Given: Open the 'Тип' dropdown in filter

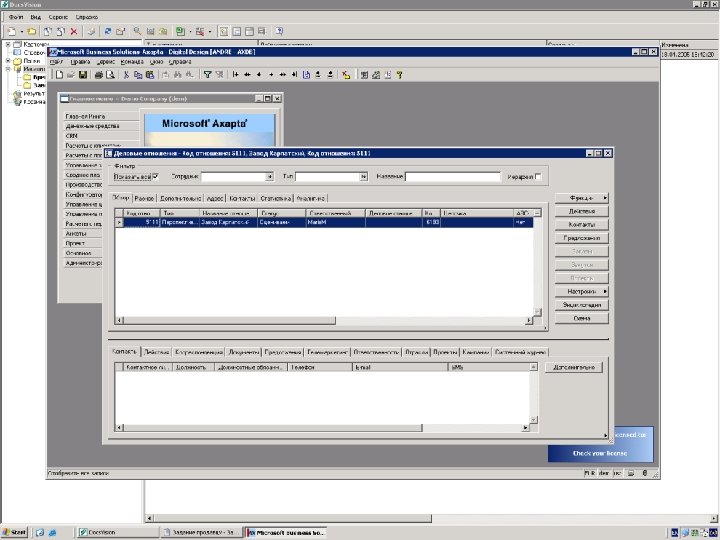Looking at the screenshot, I should point(363,177).
